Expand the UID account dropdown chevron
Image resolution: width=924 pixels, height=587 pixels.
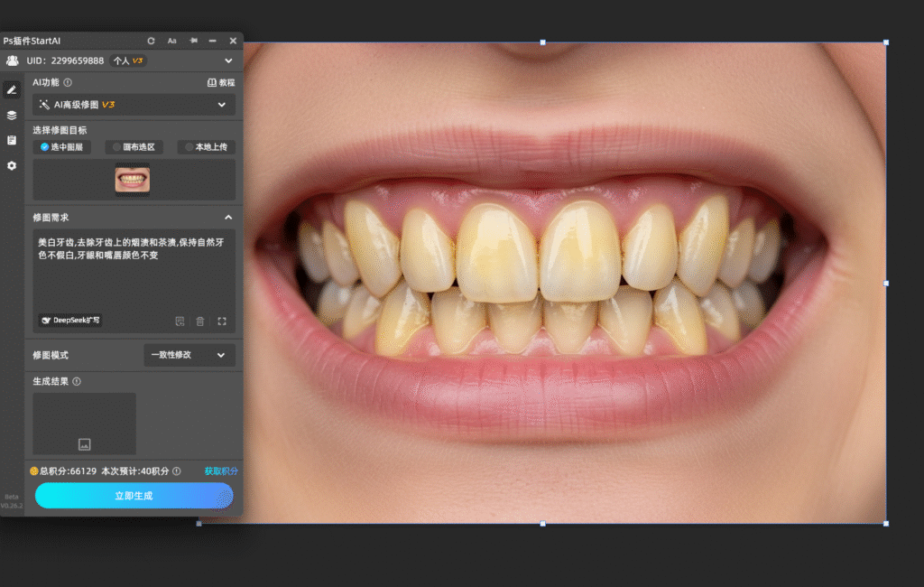click(x=228, y=61)
